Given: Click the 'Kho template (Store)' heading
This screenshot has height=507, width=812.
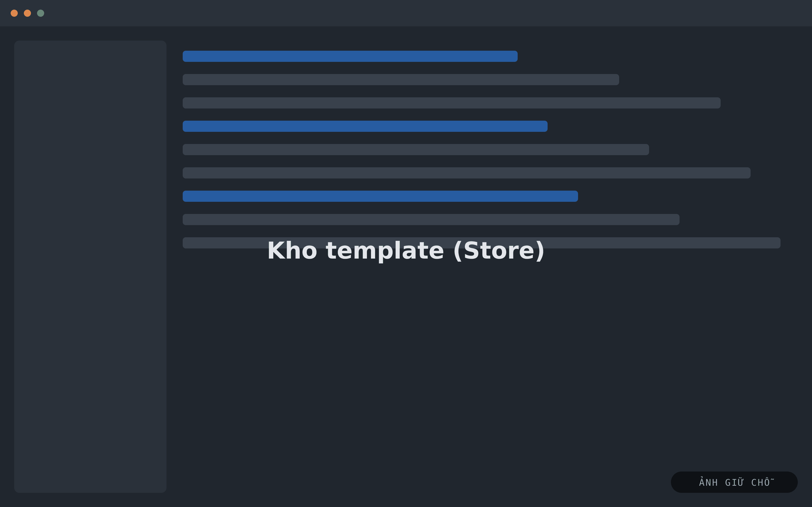Looking at the screenshot, I should (406, 251).
